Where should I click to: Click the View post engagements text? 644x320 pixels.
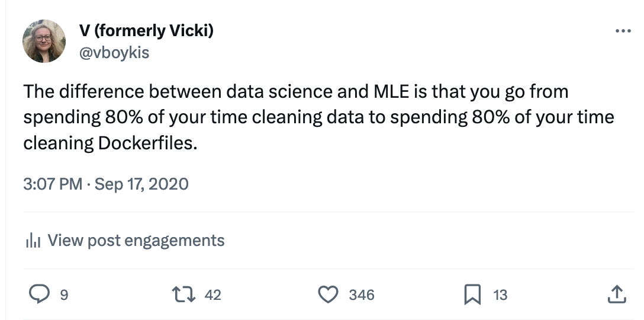point(136,240)
